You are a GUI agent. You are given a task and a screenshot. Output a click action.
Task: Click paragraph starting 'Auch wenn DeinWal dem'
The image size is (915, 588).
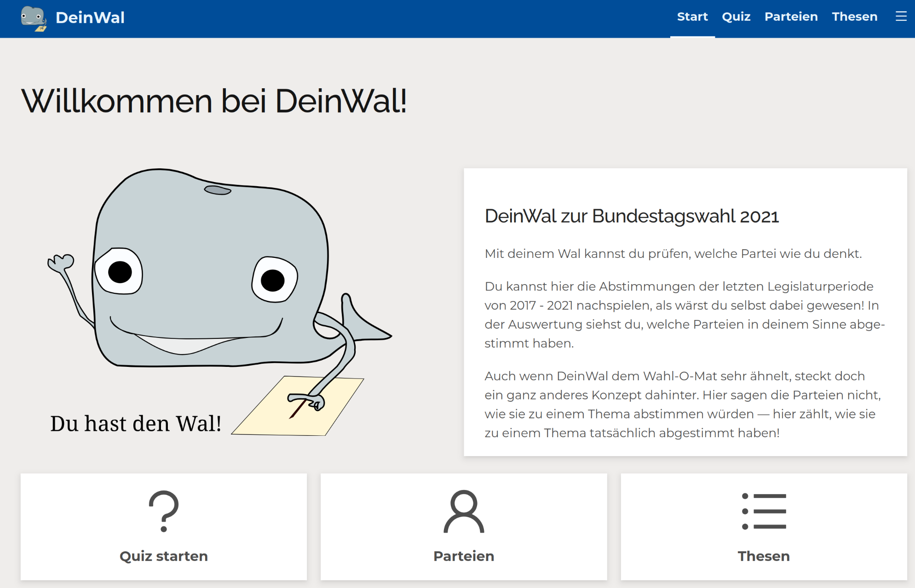click(683, 405)
